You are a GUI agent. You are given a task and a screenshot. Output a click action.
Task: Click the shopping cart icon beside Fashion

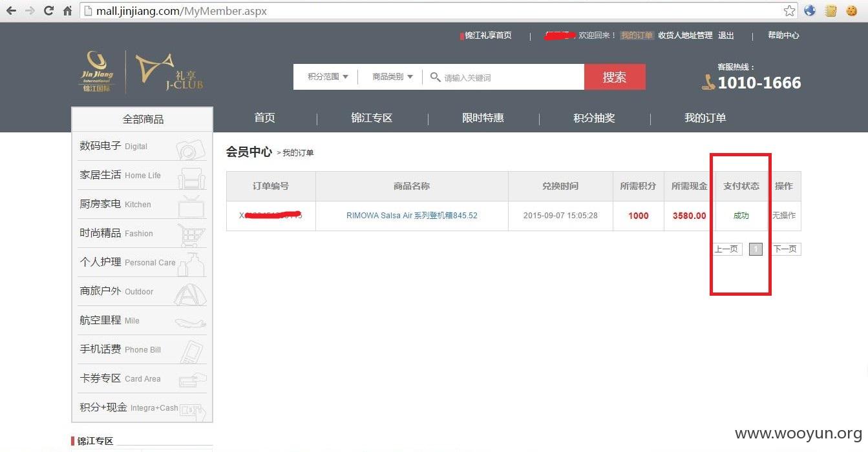(x=191, y=235)
